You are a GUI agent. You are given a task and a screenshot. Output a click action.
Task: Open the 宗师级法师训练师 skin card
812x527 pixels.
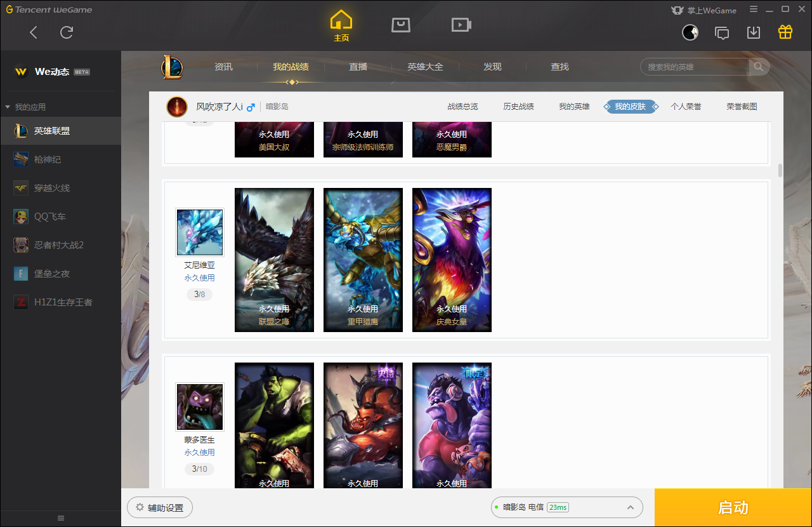click(x=363, y=139)
